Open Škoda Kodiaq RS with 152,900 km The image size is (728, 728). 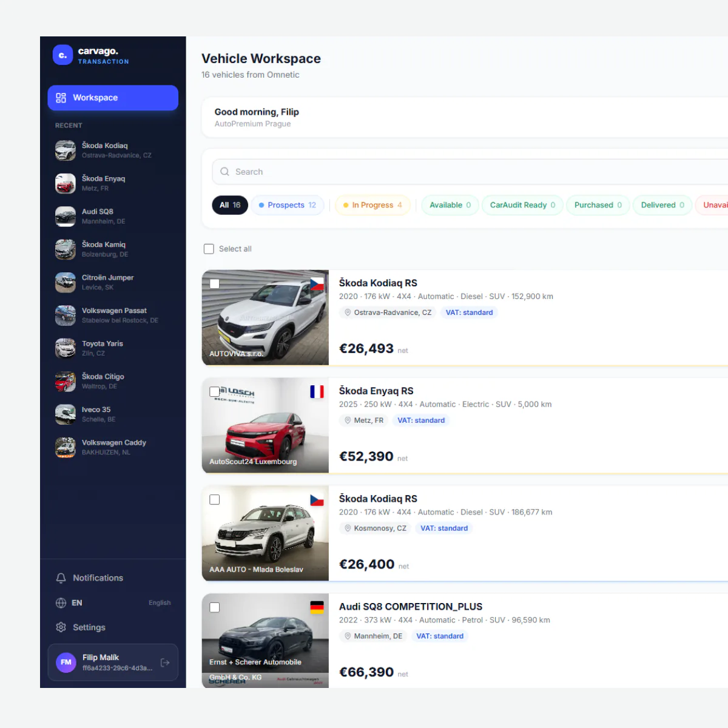(378, 283)
